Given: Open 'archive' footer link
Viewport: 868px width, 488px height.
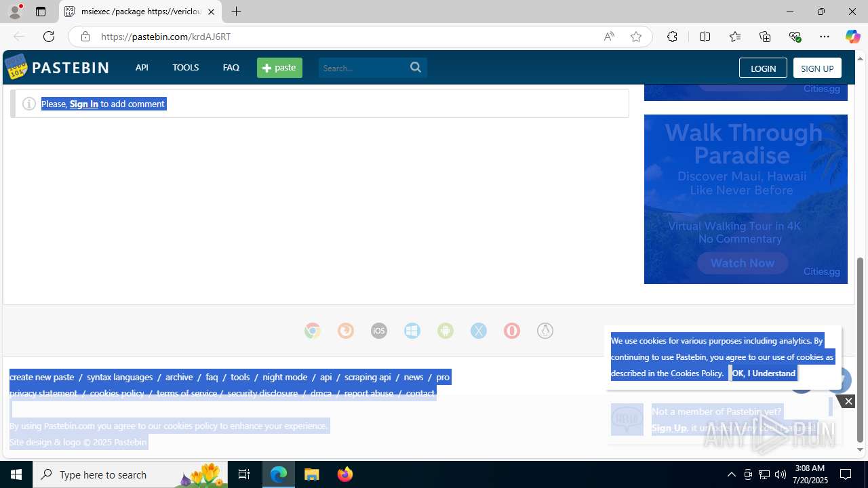Looking at the screenshot, I should pyautogui.click(x=179, y=377).
